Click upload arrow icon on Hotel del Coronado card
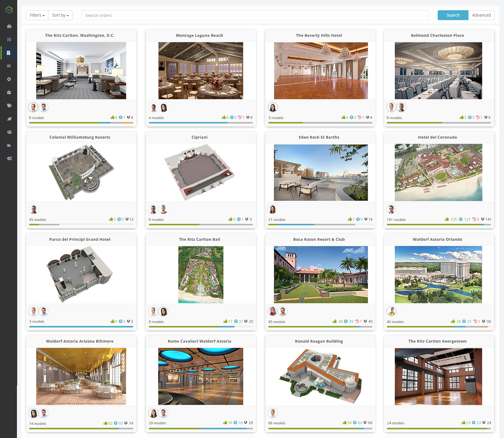 (461, 219)
